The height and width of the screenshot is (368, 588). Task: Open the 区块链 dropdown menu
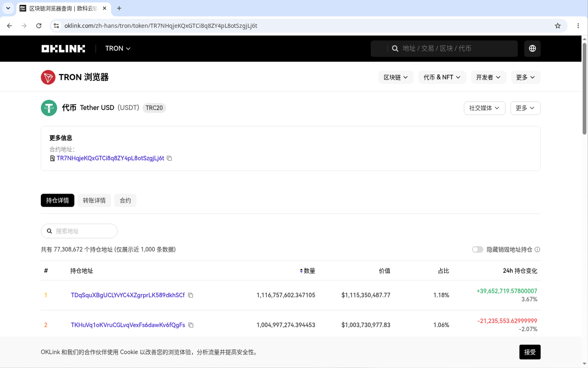[396, 77]
